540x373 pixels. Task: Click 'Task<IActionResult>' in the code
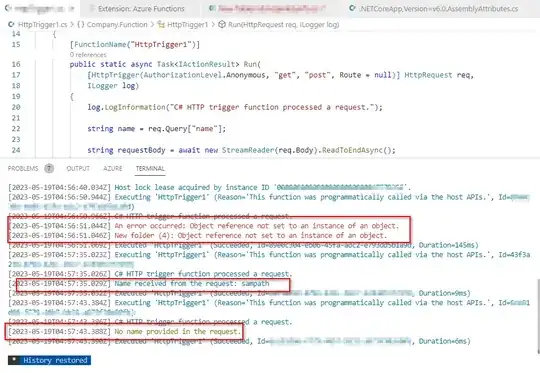coord(198,64)
